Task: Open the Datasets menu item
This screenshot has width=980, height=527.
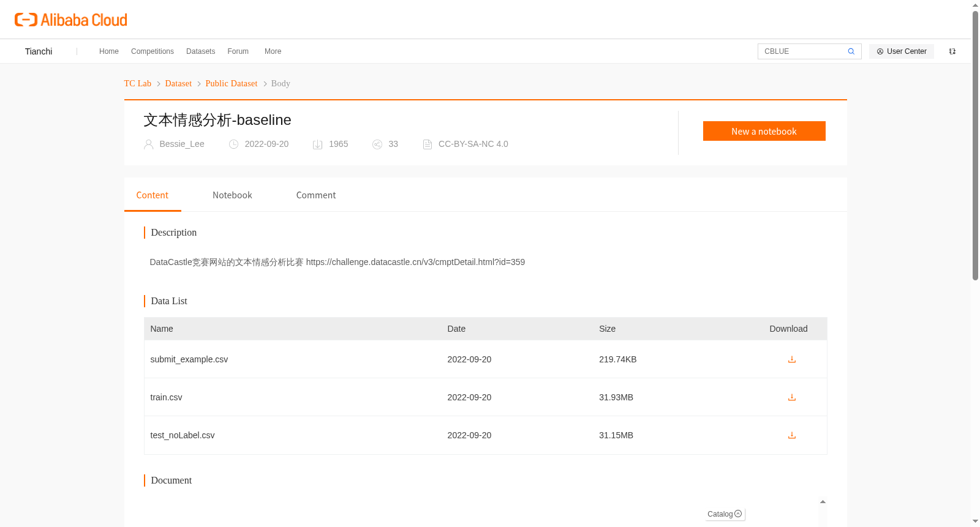Action: (x=200, y=51)
